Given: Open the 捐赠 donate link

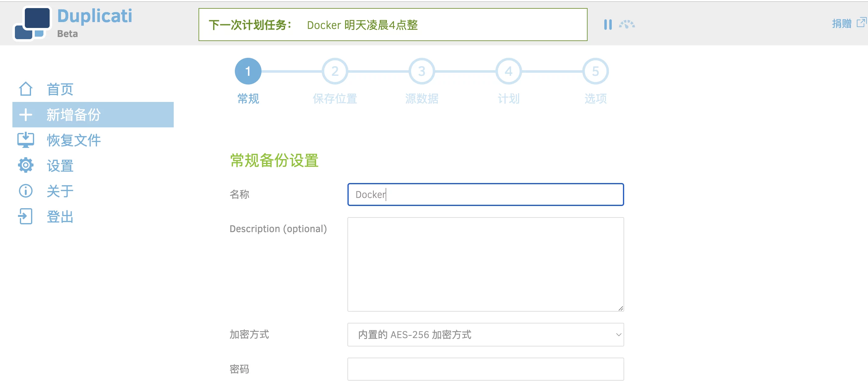Looking at the screenshot, I should click(x=841, y=23).
